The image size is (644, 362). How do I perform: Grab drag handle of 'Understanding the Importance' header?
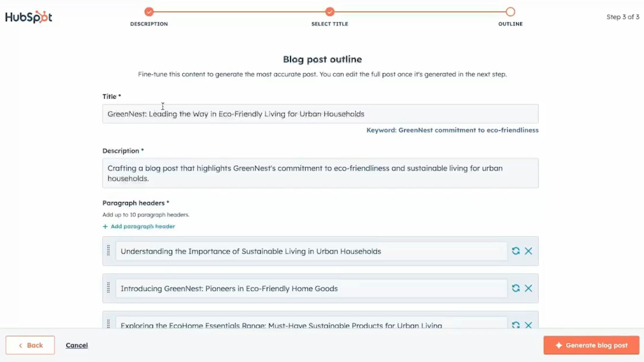coord(108,250)
